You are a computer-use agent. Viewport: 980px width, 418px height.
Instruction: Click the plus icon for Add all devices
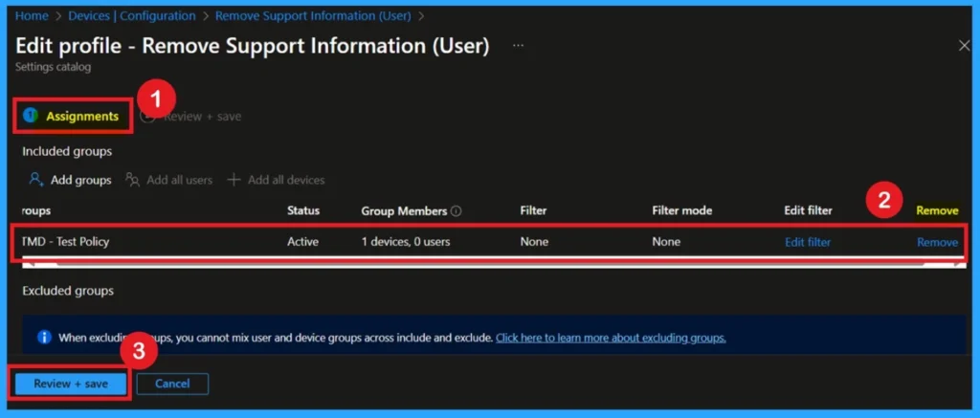[234, 180]
